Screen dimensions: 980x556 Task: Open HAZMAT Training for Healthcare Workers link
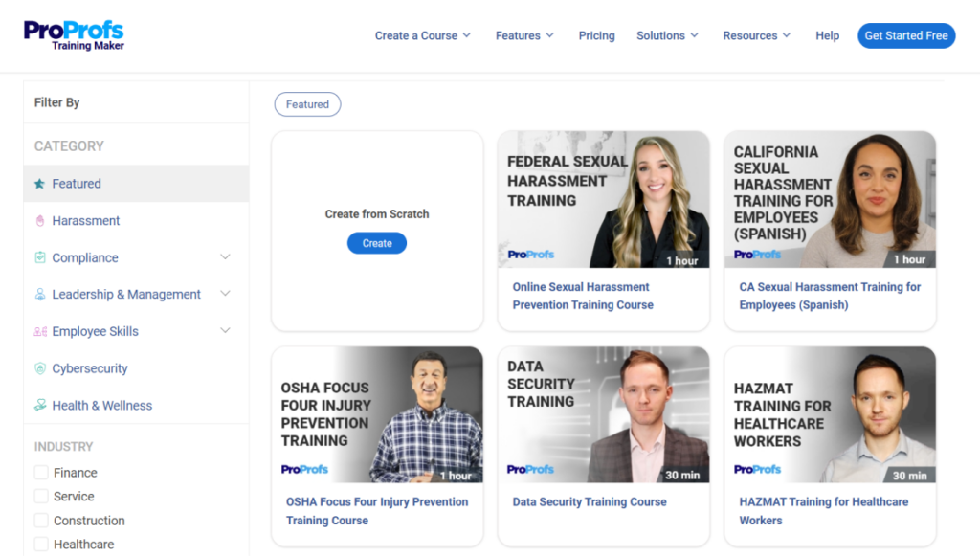[x=823, y=511]
